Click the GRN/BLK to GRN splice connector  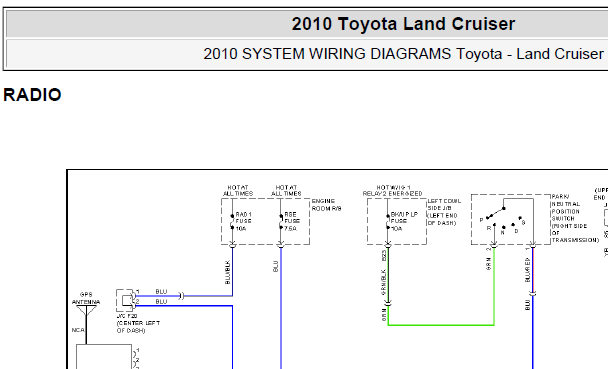pos(388,303)
